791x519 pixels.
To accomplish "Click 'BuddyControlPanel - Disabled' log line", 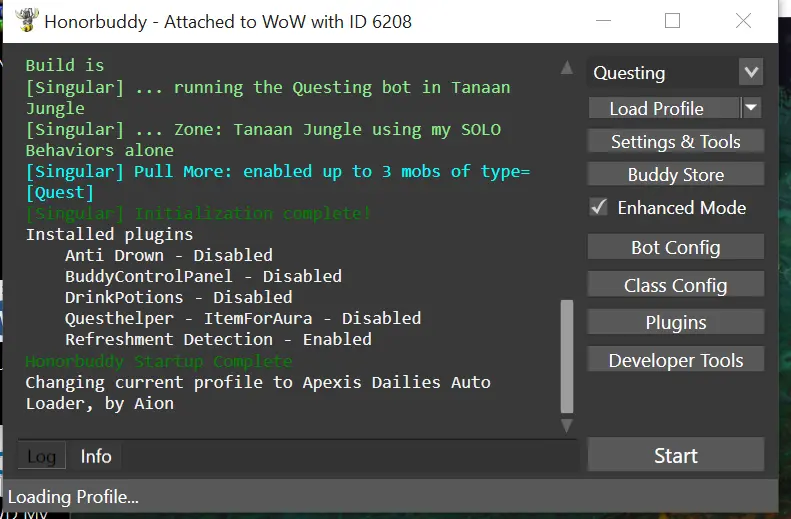I will 203,276.
